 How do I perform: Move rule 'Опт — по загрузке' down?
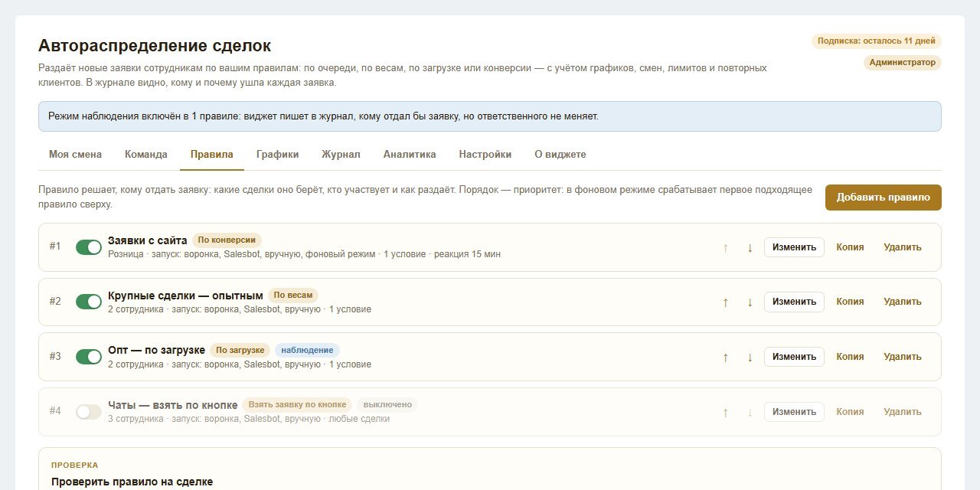750,357
